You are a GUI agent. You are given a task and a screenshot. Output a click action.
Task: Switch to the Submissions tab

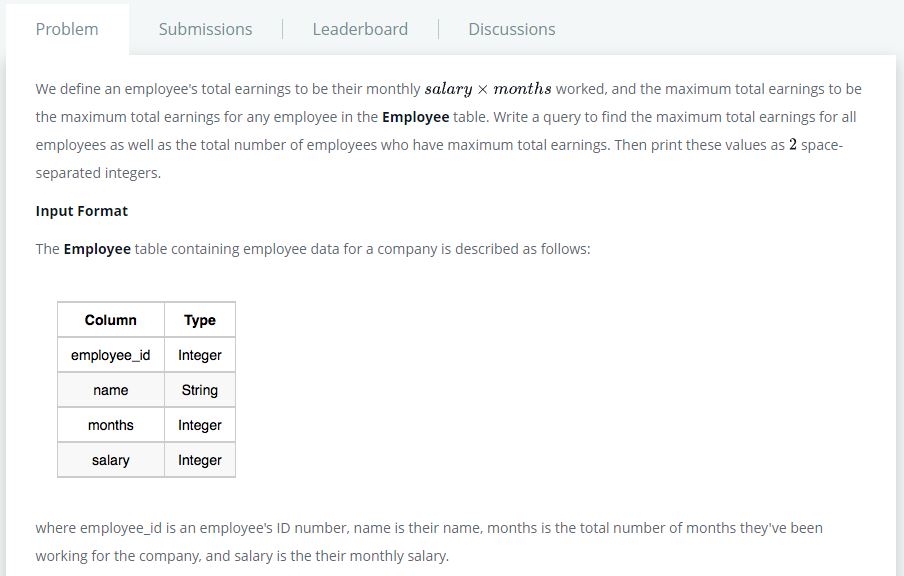point(205,29)
